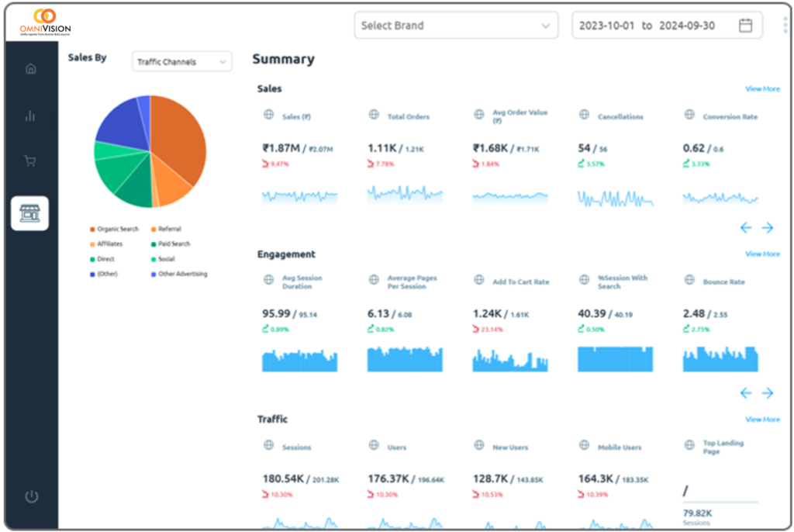Viewport: 794px width, 532px height.
Task: Open View More for Engagement section
Action: coord(762,254)
